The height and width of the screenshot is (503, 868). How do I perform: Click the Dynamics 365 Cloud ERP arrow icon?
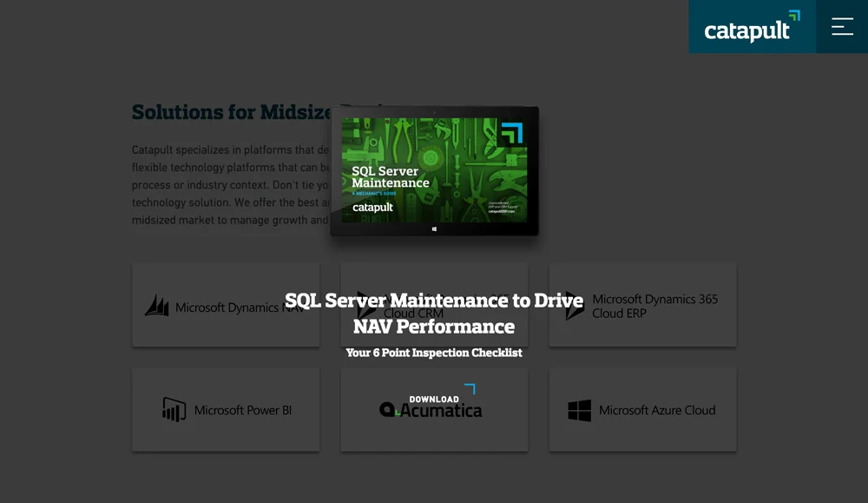click(x=575, y=307)
